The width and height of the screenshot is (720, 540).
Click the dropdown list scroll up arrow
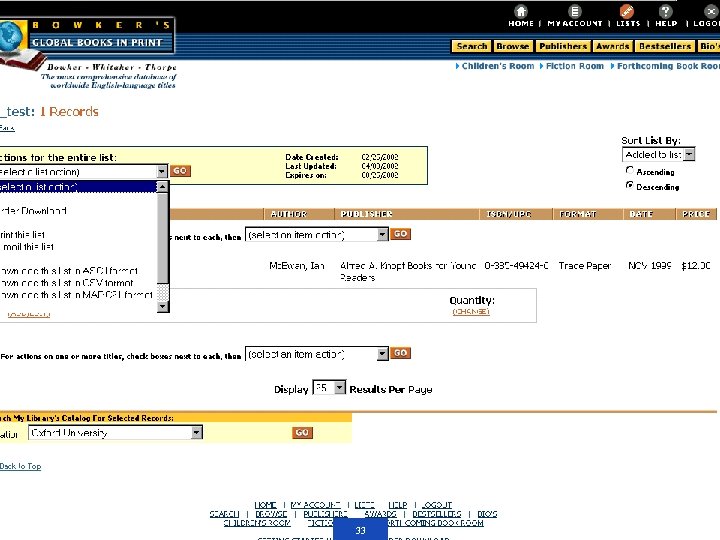coord(163,187)
